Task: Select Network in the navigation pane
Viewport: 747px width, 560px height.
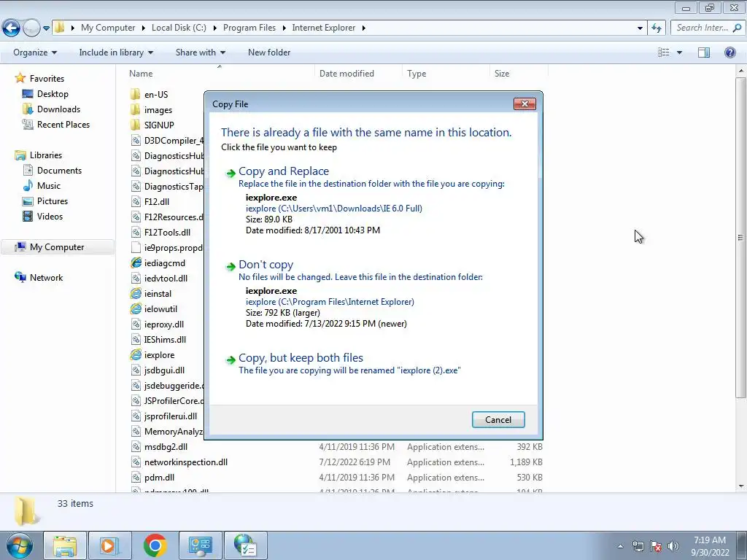Action: 46,278
